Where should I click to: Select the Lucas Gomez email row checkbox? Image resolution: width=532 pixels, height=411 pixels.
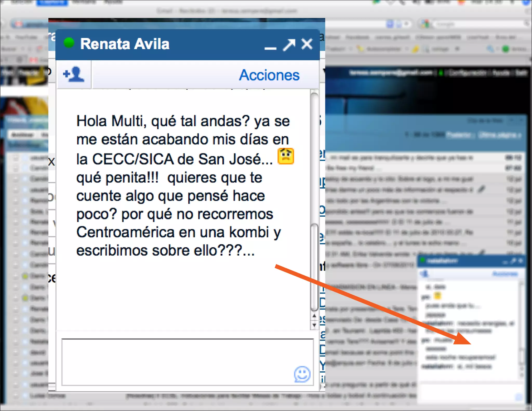click(16, 396)
